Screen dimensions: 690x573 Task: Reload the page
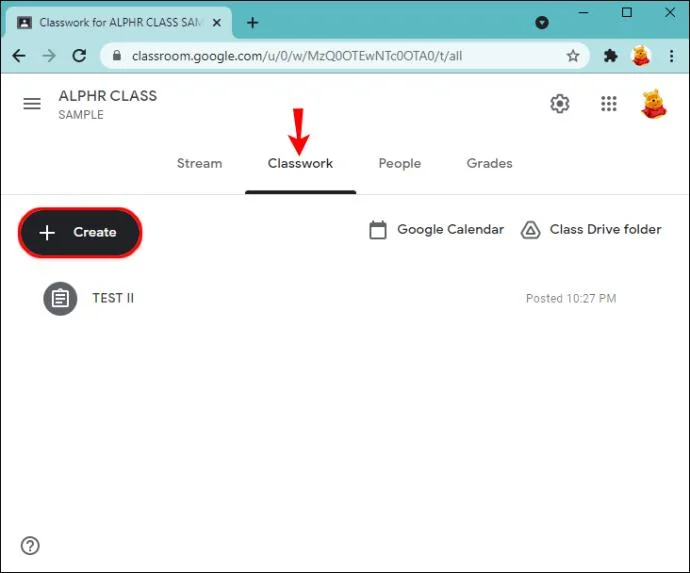[79, 56]
